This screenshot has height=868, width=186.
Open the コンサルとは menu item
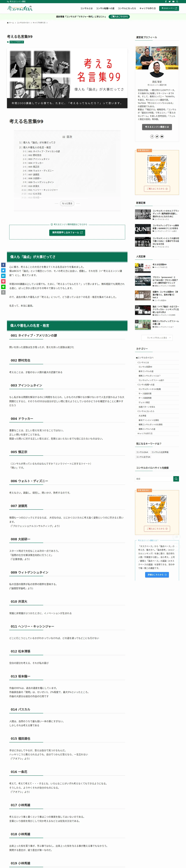click(86, 8)
